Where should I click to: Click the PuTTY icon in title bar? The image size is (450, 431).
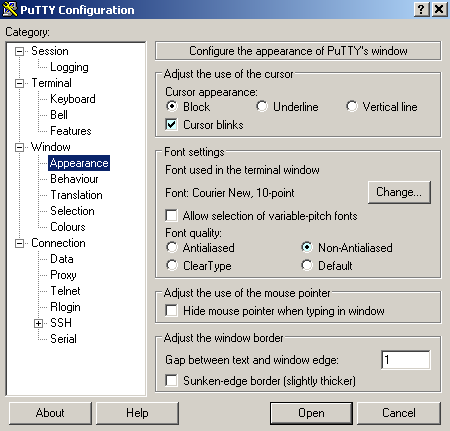pyautogui.click(x=10, y=9)
